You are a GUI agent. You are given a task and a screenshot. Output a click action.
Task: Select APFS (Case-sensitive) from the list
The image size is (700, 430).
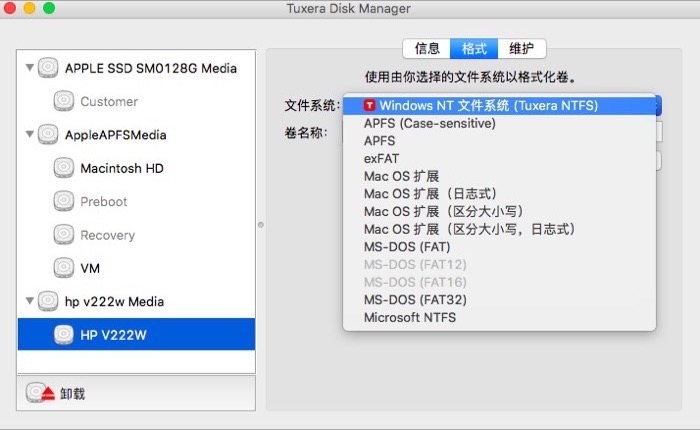point(430,123)
